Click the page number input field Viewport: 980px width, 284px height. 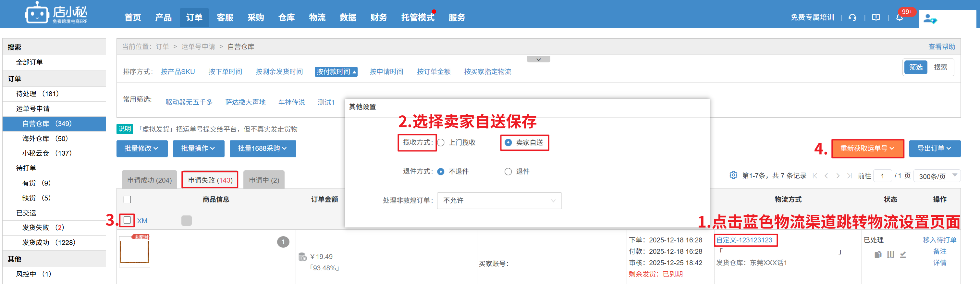click(882, 176)
